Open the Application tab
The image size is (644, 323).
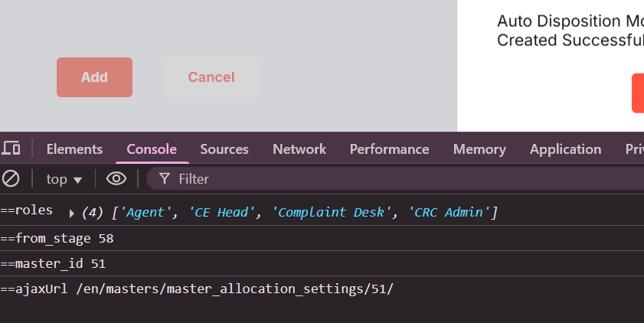[x=565, y=149]
